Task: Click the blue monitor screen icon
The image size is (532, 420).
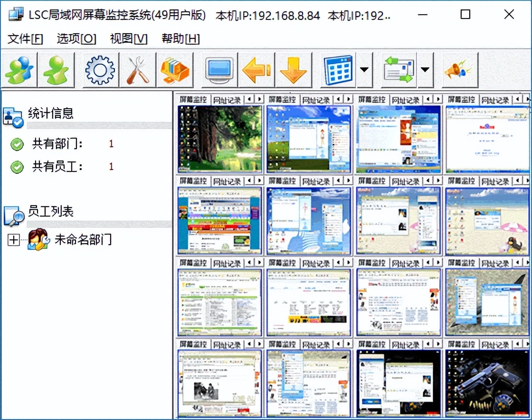Action: tap(219, 70)
